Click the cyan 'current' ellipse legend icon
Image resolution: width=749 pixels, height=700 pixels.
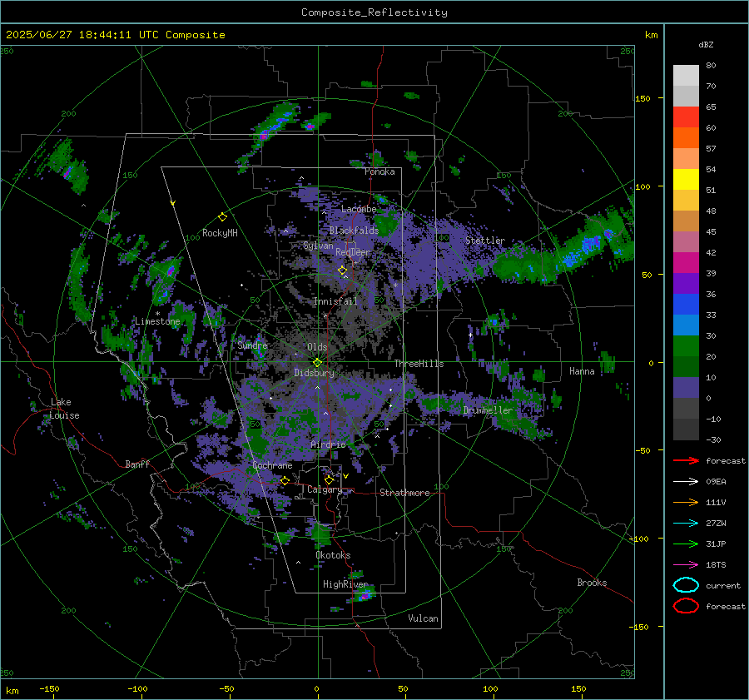click(686, 585)
